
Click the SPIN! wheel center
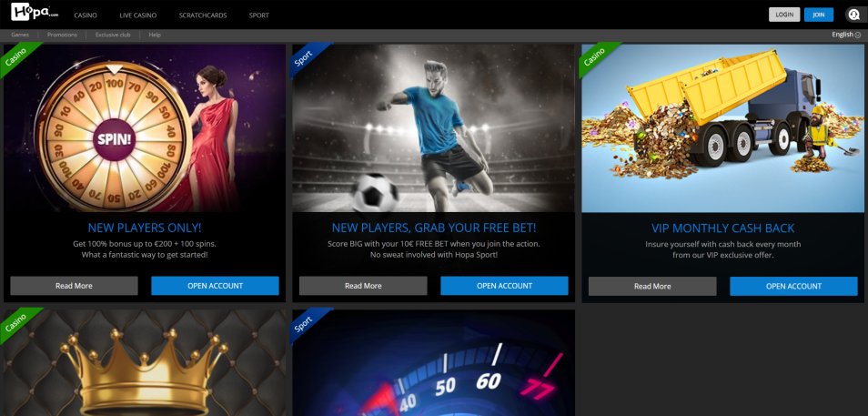pos(114,139)
